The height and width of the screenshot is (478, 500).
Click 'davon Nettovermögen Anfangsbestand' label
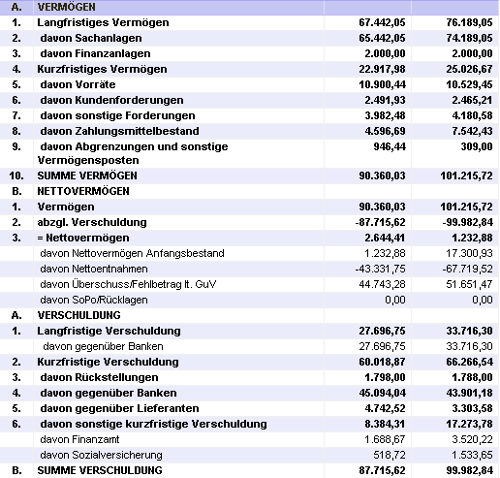pos(132,253)
